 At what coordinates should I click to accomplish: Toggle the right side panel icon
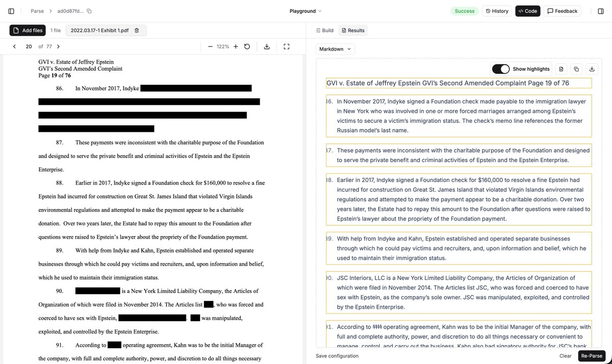[600, 11]
